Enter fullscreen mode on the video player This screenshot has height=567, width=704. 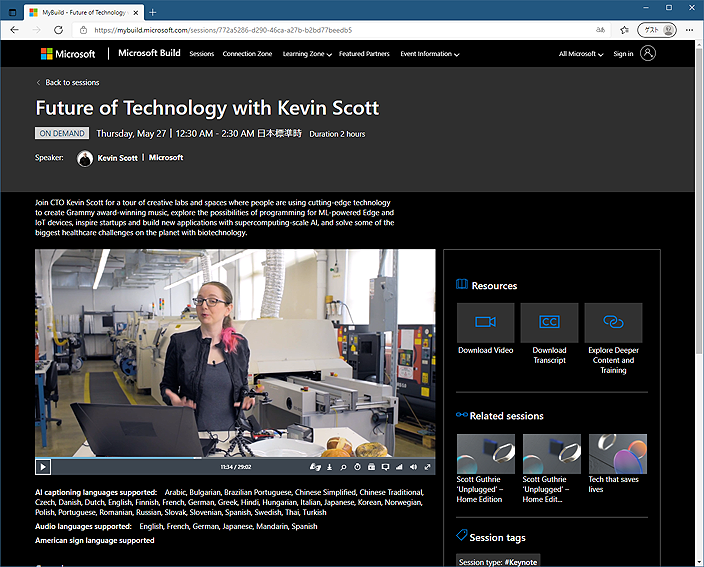pyautogui.click(x=428, y=466)
